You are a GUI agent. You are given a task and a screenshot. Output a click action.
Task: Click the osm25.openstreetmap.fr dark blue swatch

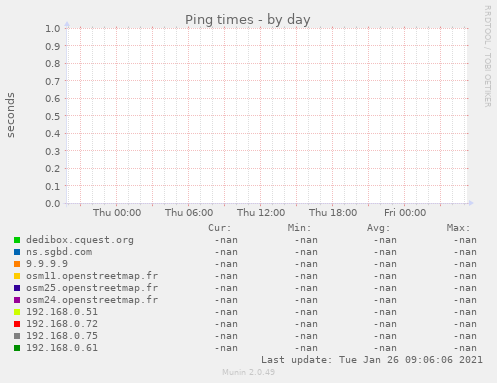[17, 288]
